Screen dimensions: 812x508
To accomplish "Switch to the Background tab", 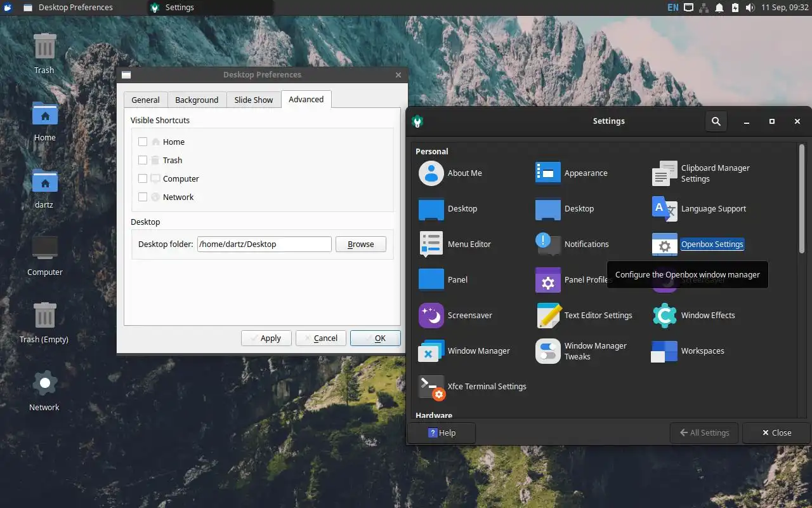I will (197, 100).
